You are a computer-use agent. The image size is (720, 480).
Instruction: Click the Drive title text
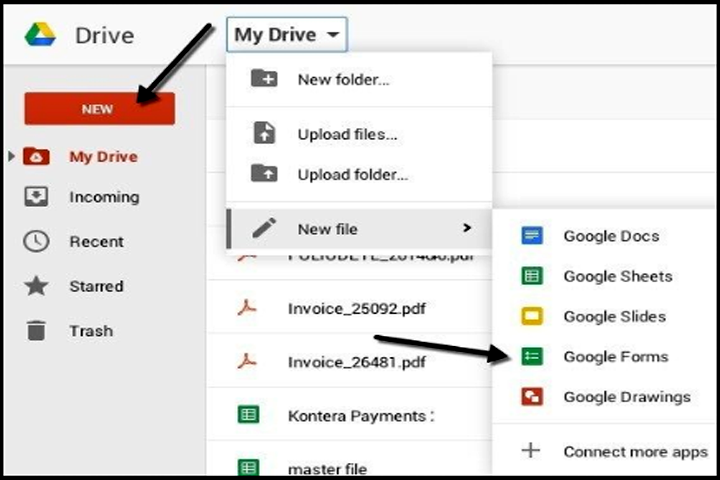[x=105, y=35]
